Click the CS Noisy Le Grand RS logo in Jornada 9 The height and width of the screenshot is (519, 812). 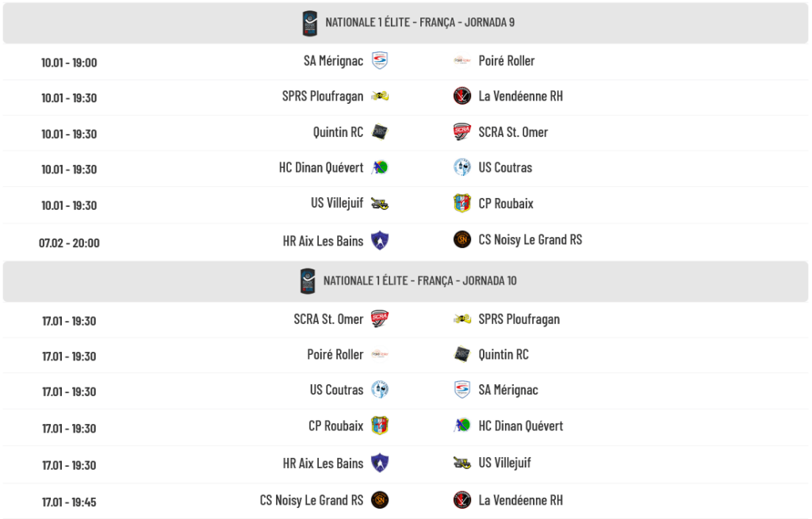point(462,239)
